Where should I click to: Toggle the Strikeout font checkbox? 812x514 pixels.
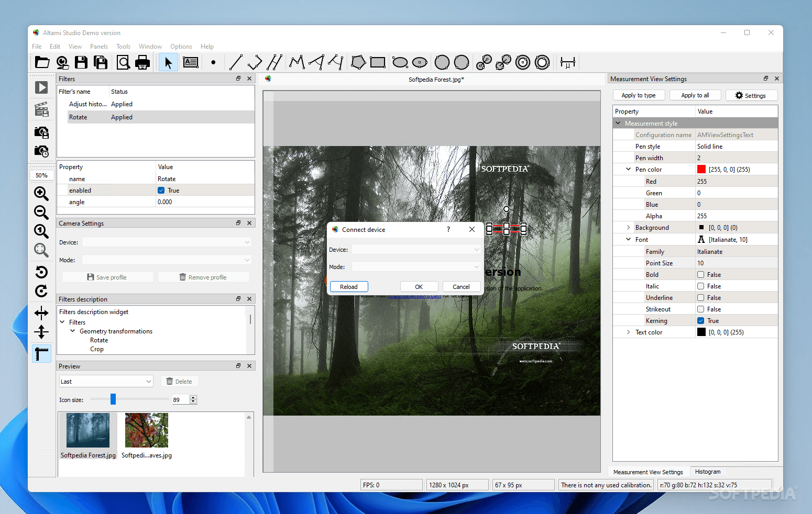tap(700, 309)
